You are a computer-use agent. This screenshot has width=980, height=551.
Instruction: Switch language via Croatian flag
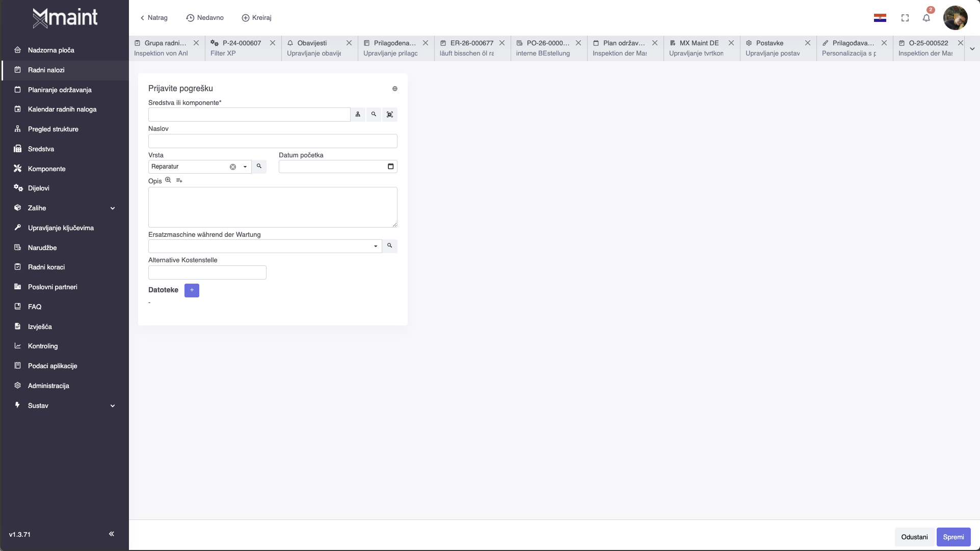point(880,18)
